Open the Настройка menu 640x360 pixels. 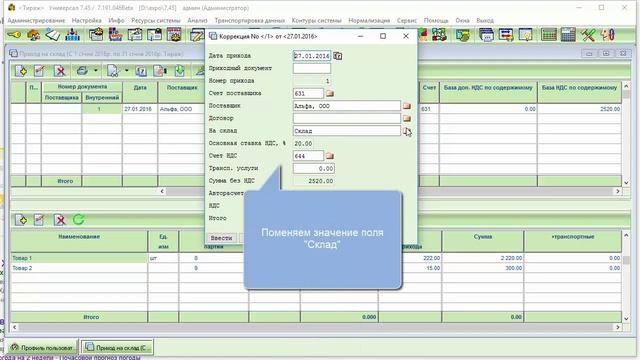coord(87,20)
